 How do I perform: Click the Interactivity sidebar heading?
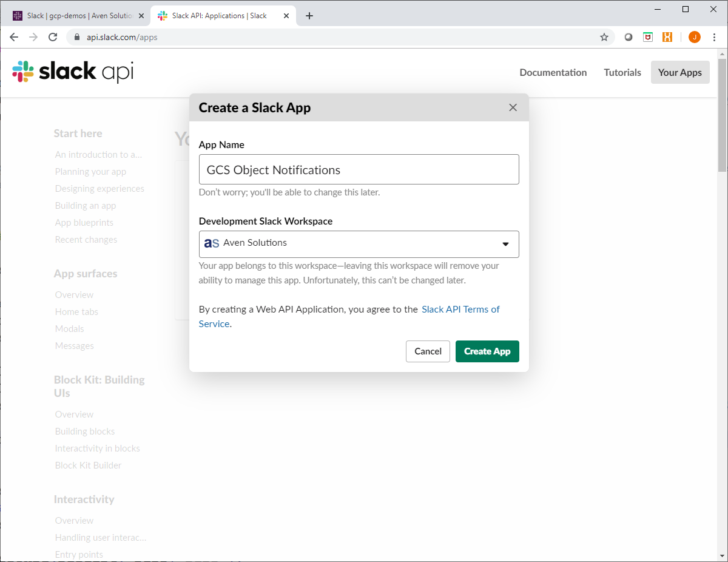84,499
